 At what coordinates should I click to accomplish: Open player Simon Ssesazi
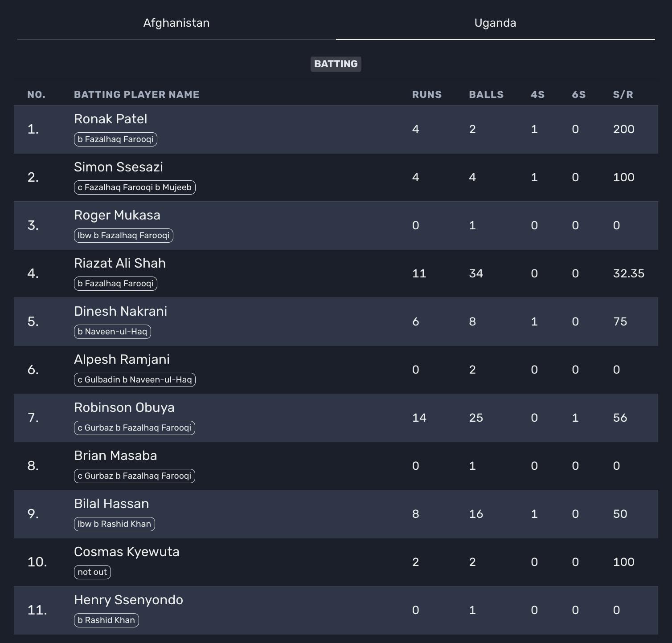(119, 167)
